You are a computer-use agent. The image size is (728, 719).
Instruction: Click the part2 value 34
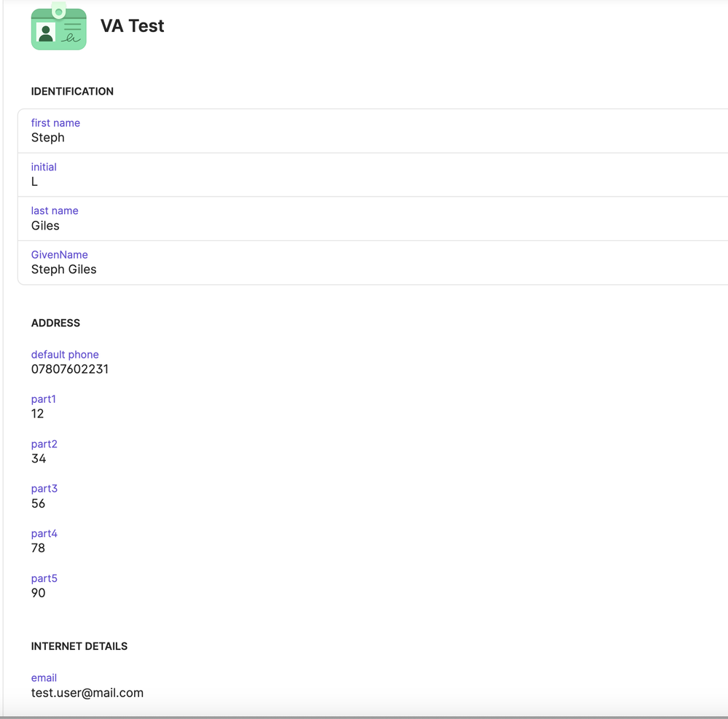(x=39, y=459)
